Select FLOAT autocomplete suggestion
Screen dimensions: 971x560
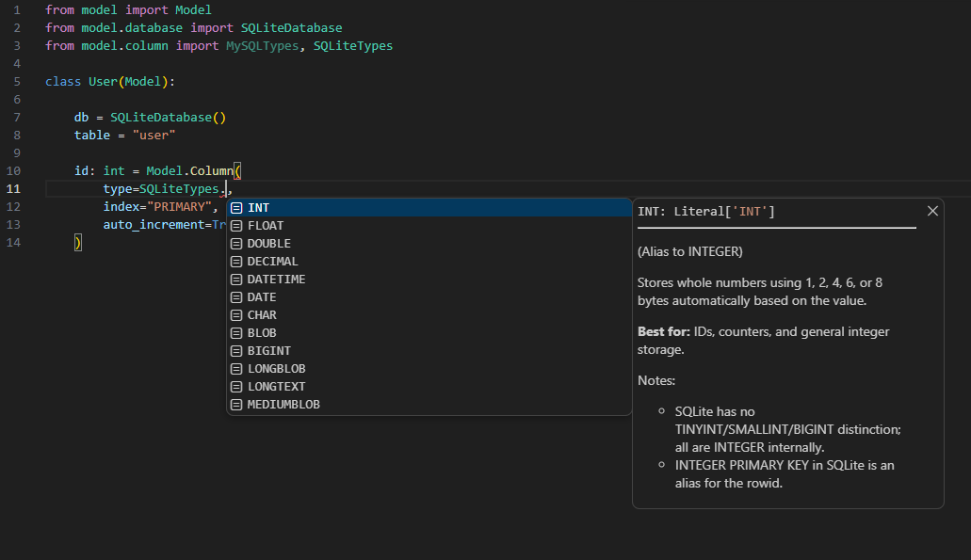[x=429, y=226]
